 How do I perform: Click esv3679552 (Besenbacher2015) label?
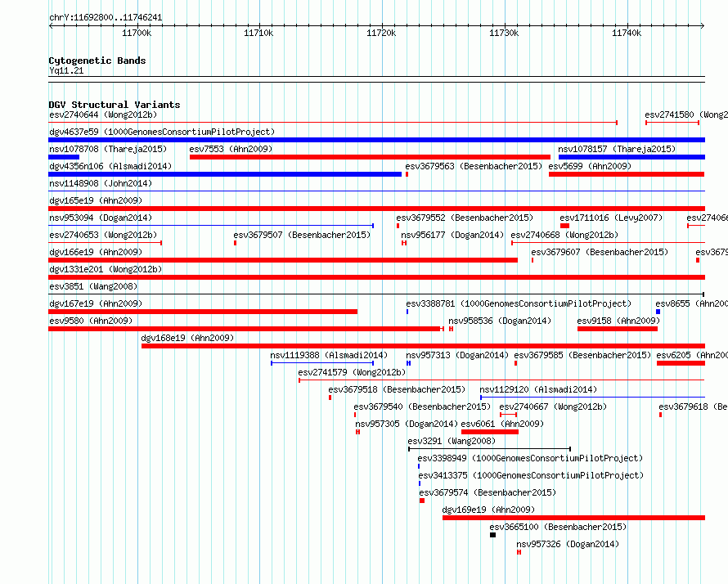coord(465,218)
